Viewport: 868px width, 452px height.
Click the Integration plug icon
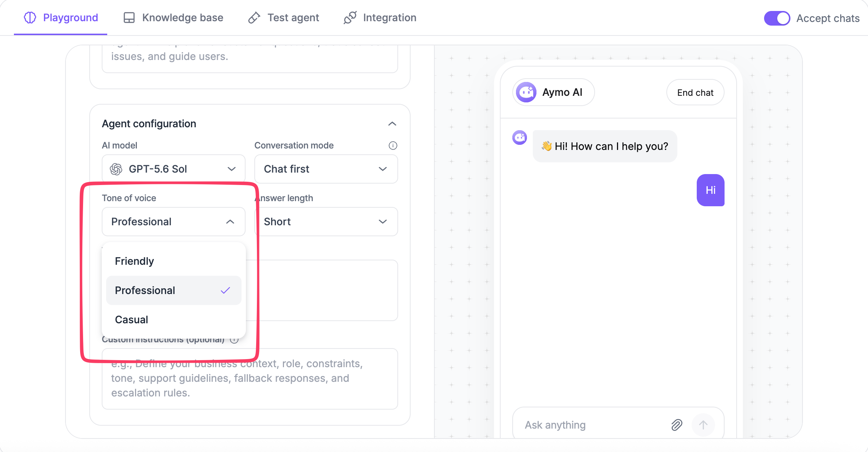click(350, 18)
